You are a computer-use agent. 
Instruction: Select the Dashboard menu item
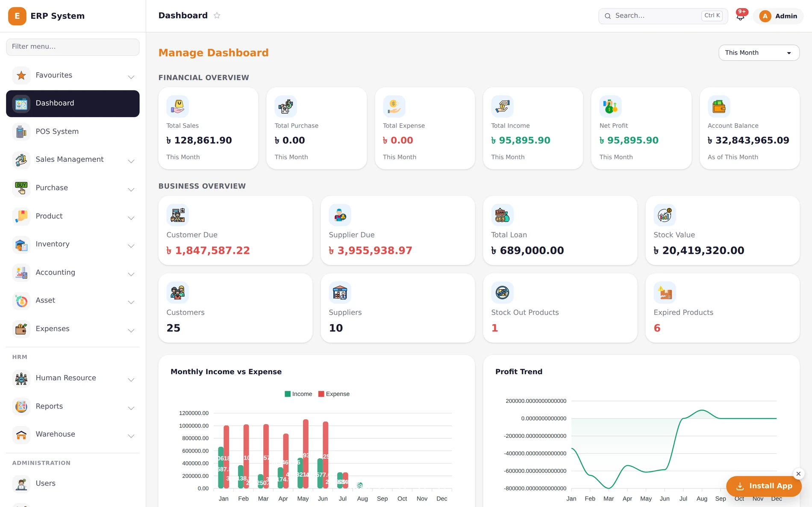[x=73, y=104]
